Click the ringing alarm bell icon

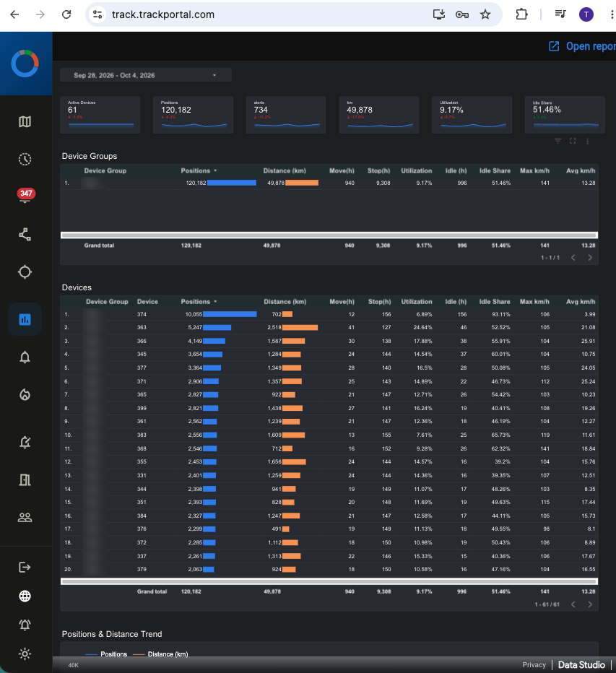click(25, 625)
